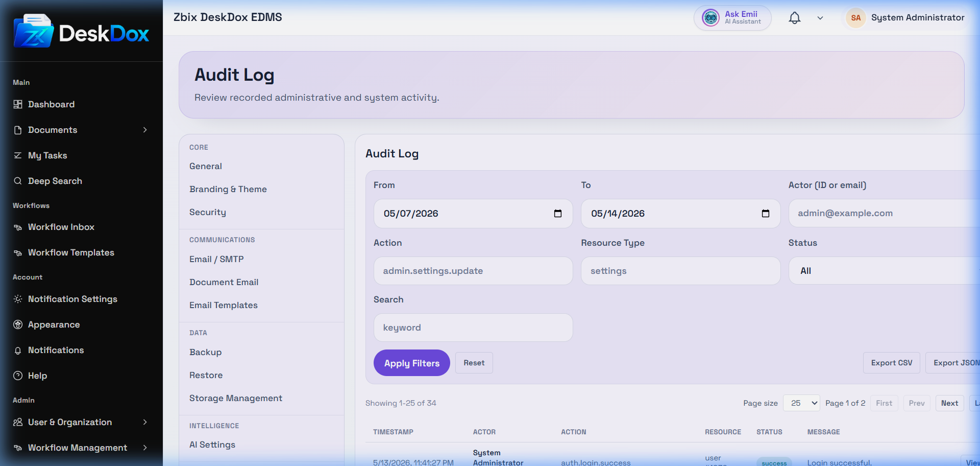The height and width of the screenshot is (466, 980).
Task: Click the My Tasks icon
Action: (x=18, y=155)
